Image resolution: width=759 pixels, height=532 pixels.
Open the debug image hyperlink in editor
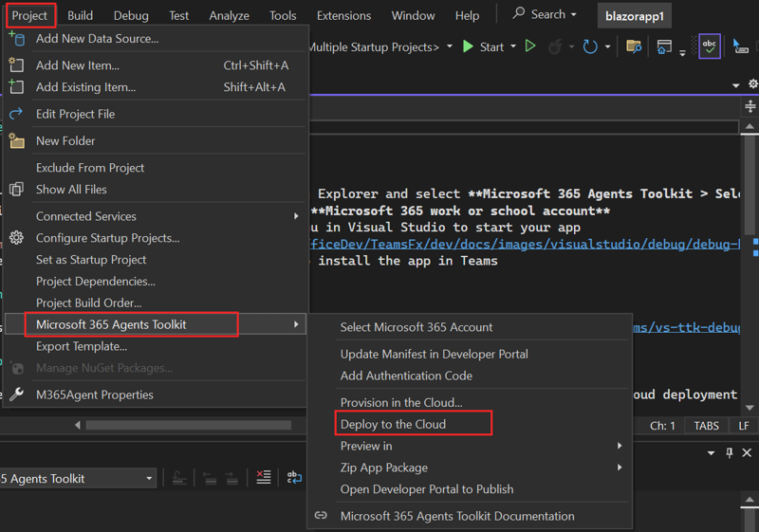pyautogui.click(x=522, y=244)
